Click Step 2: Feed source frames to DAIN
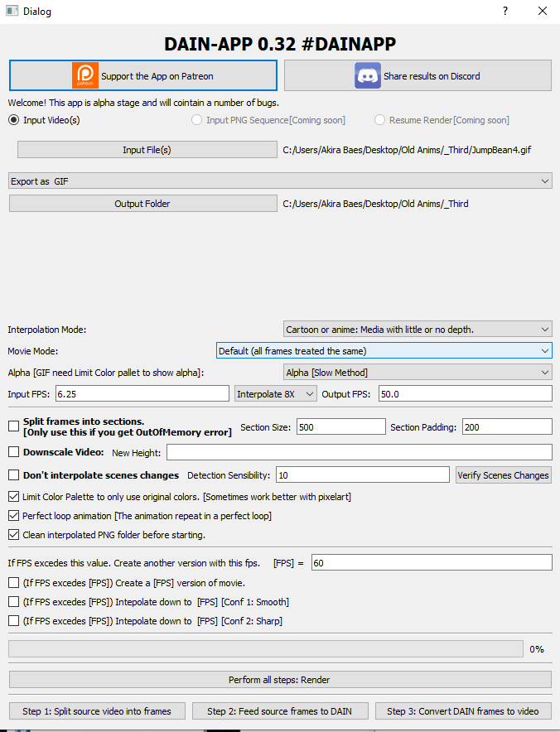This screenshot has width=560, height=732. (280, 711)
